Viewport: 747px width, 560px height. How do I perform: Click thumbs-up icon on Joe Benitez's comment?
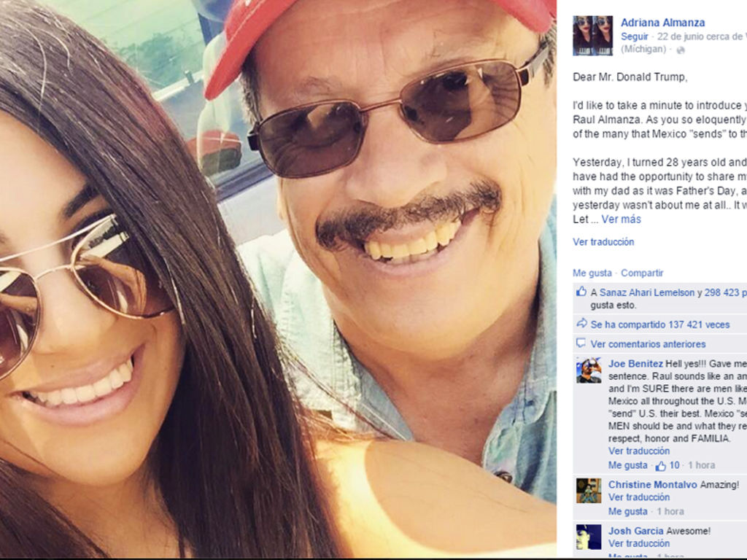[661, 466]
